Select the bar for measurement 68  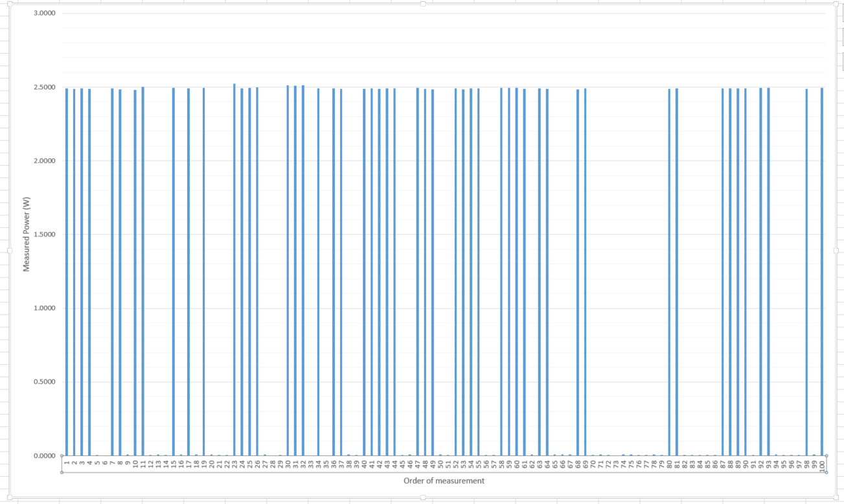[x=578, y=272]
